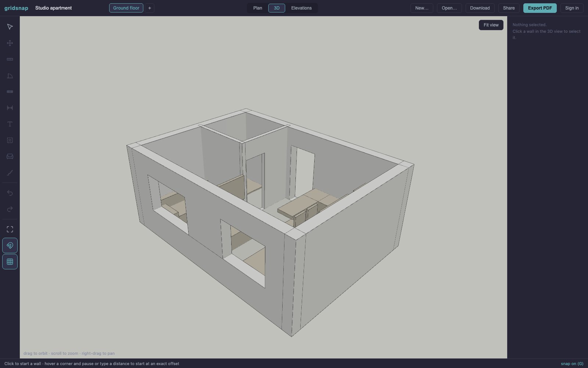Click the Fit view button
The width and height of the screenshot is (588, 368).
(x=491, y=25)
